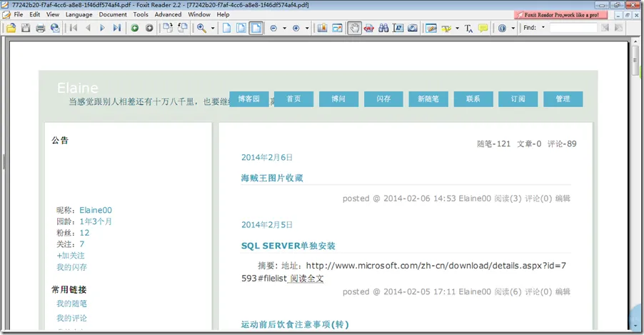Open the highlight tool dropdown arrow

click(457, 28)
